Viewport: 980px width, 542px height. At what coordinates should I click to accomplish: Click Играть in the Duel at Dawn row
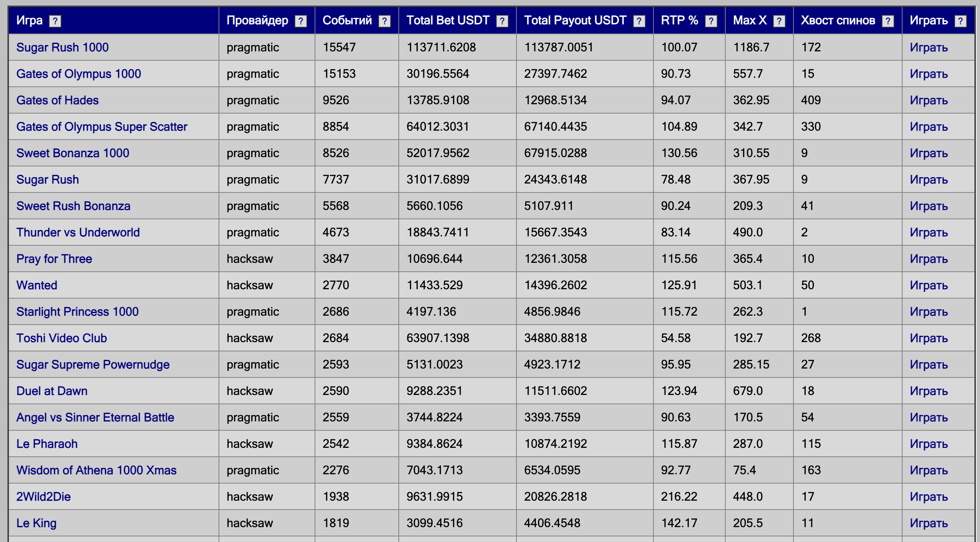click(928, 391)
